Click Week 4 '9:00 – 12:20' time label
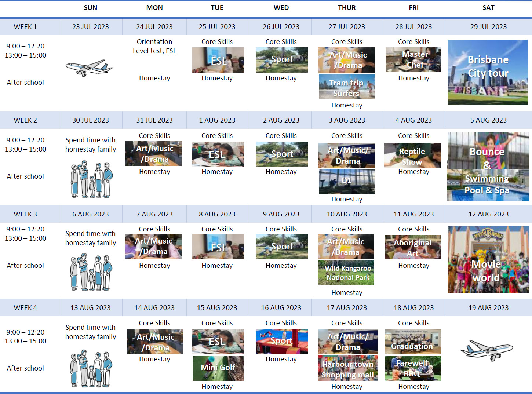This screenshot has height=394, width=532. pyautogui.click(x=25, y=332)
